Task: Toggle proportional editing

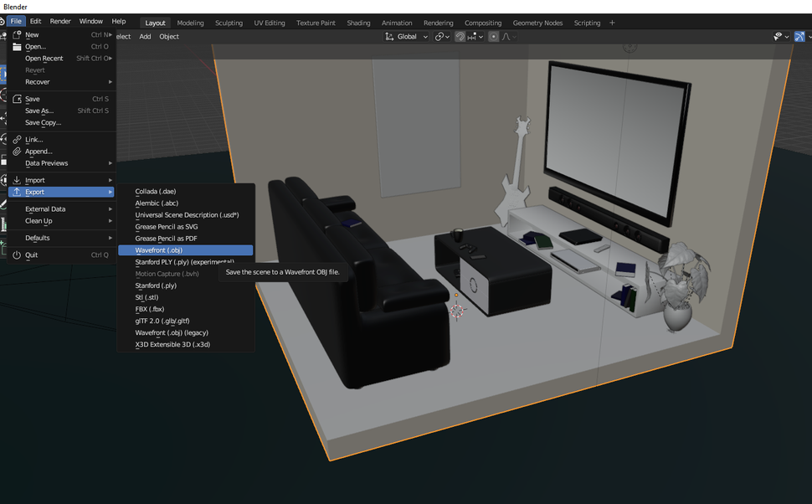Action: click(495, 37)
